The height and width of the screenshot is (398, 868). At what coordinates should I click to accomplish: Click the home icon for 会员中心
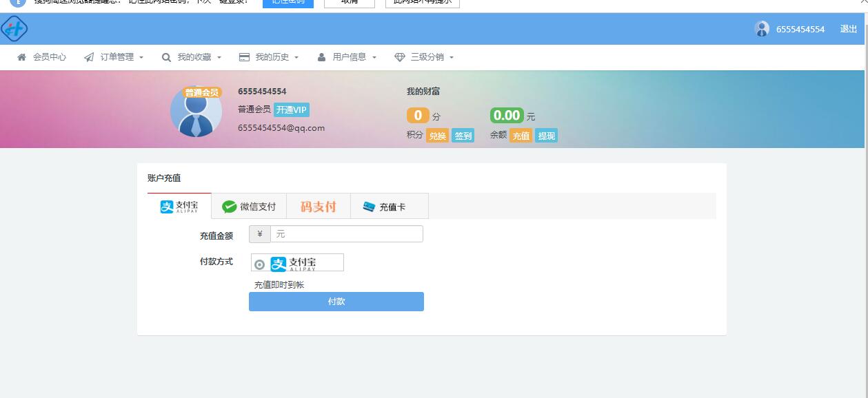pos(22,57)
